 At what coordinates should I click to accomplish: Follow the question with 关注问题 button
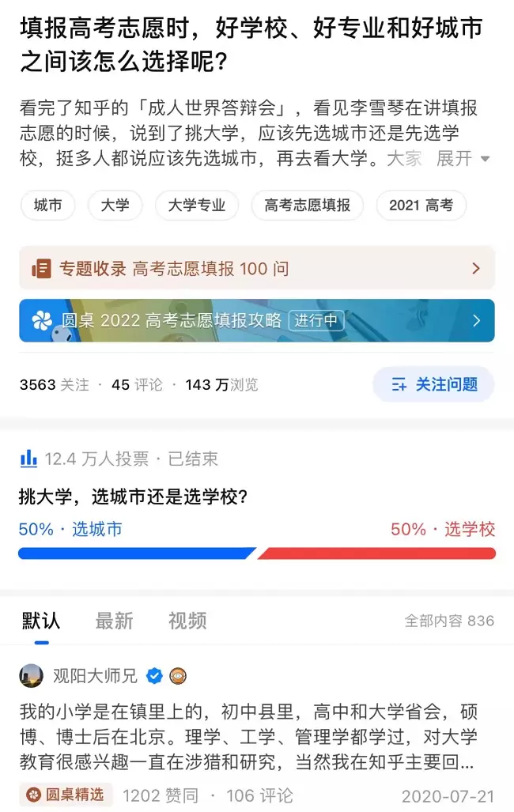[434, 385]
